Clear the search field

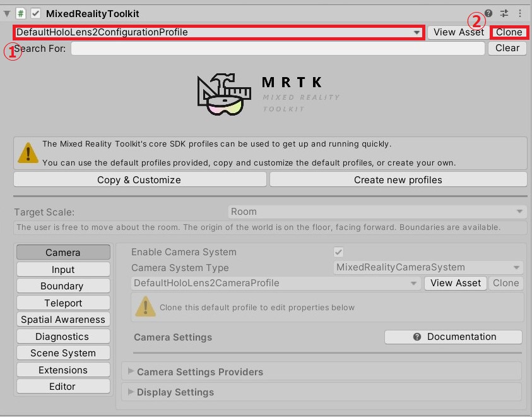click(x=507, y=48)
